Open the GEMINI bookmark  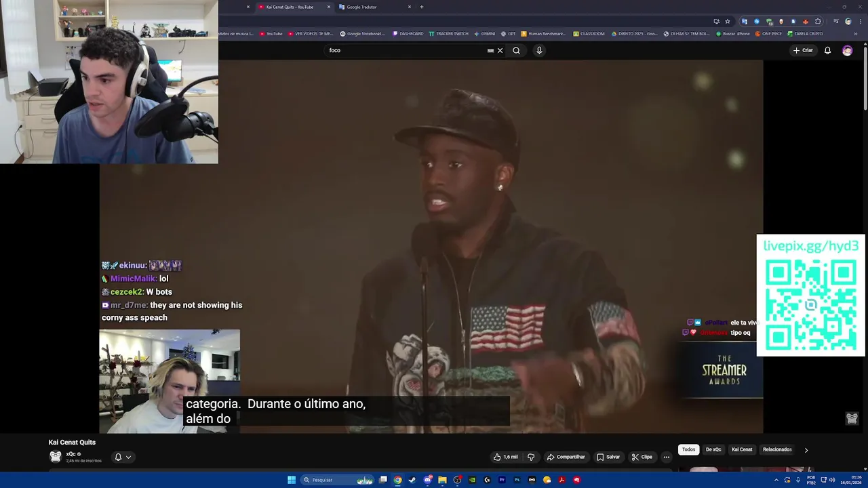point(484,33)
